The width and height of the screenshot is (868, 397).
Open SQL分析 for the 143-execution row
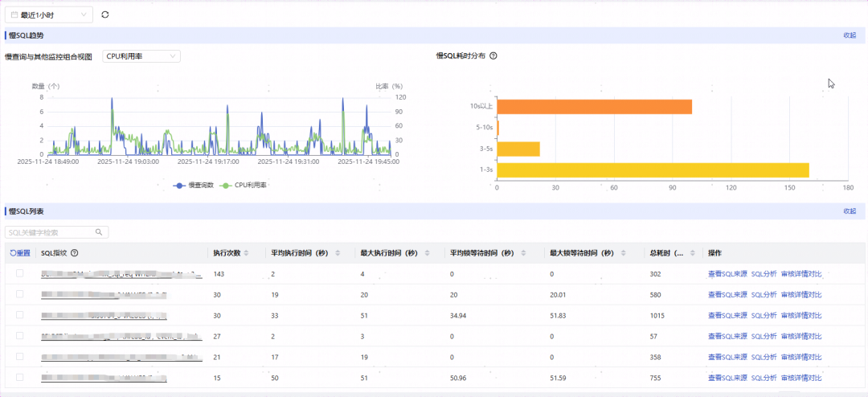coord(764,273)
